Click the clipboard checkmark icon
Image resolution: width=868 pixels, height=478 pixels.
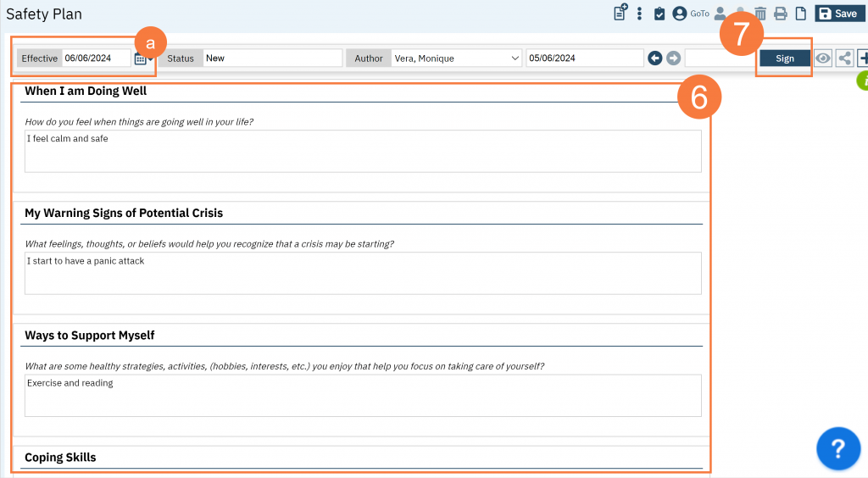pyautogui.click(x=659, y=14)
